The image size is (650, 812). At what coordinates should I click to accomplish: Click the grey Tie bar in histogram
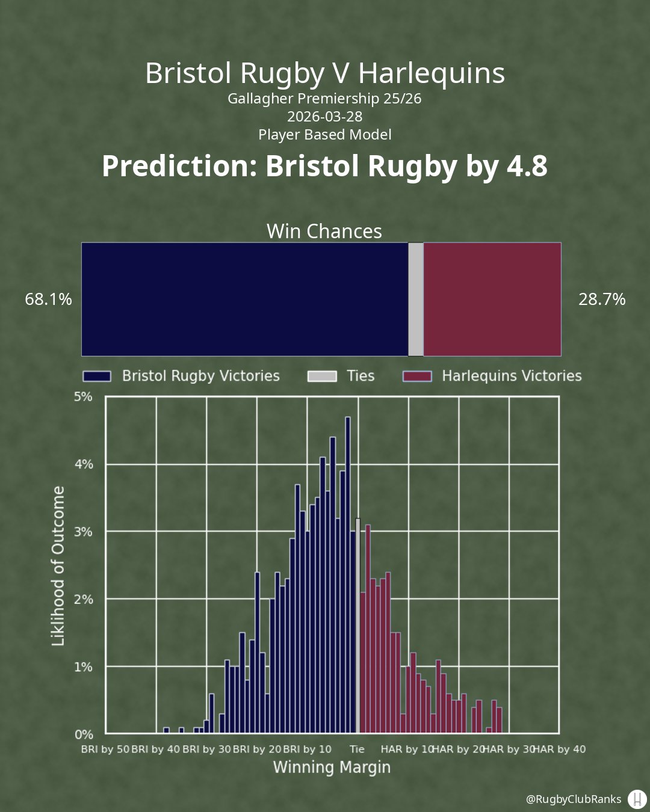pyautogui.click(x=357, y=626)
